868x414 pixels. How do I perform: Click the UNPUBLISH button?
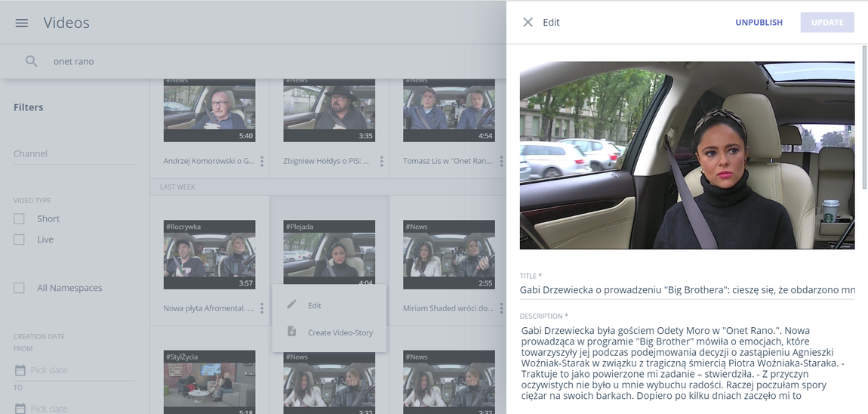pyautogui.click(x=759, y=23)
